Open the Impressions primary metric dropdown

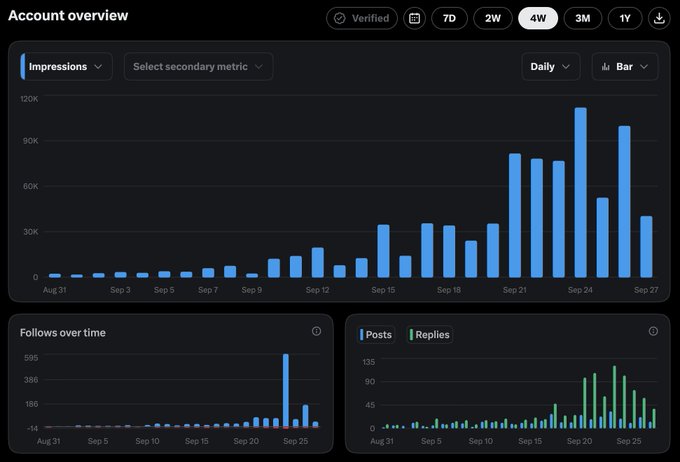[66, 66]
